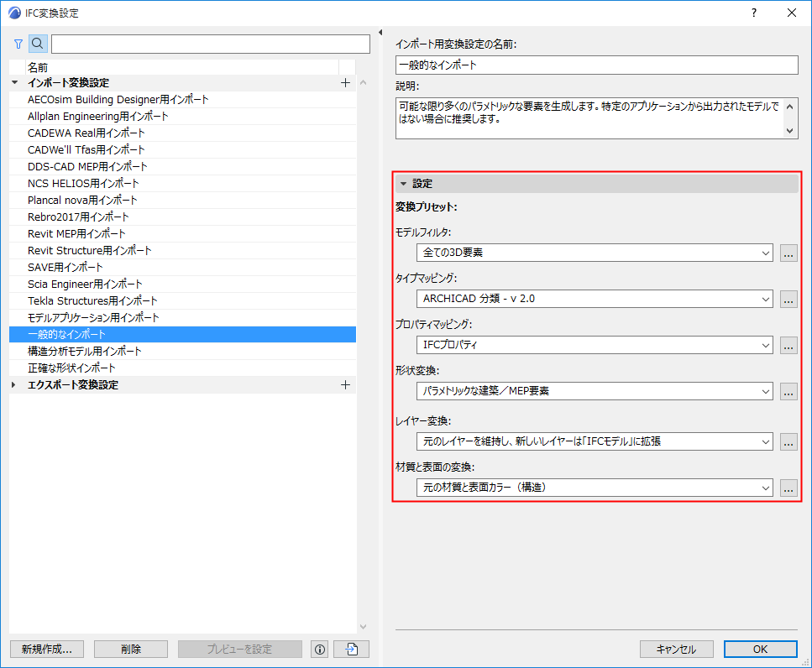Open the browse dots next to モデルフィルタ
This screenshot has height=668, width=812.
click(788, 253)
